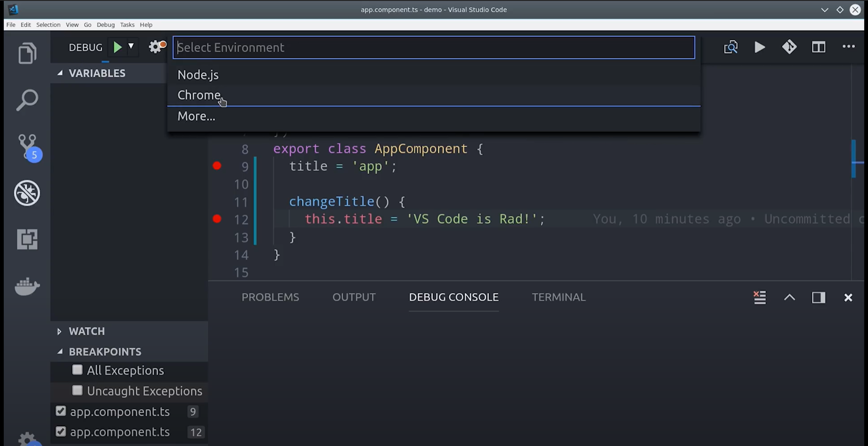Open the Edit menu
868x446 pixels.
(x=26, y=24)
